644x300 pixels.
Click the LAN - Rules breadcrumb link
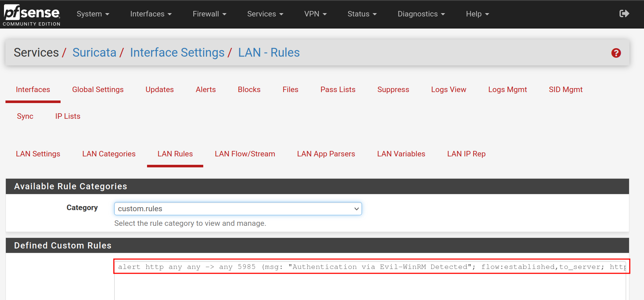click(x=269, y=53)
